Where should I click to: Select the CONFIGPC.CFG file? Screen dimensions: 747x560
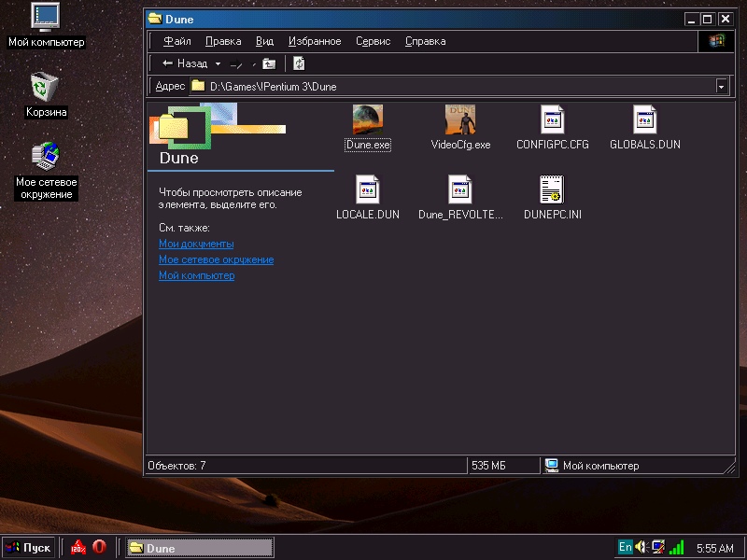tap(552, 120)
